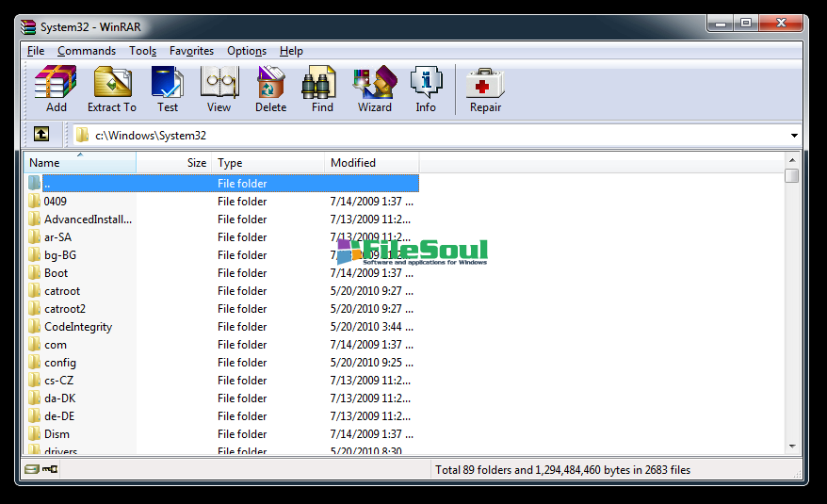Click status text Total 89 folders
Screen dimensions: 827x504
coord(562,470)
